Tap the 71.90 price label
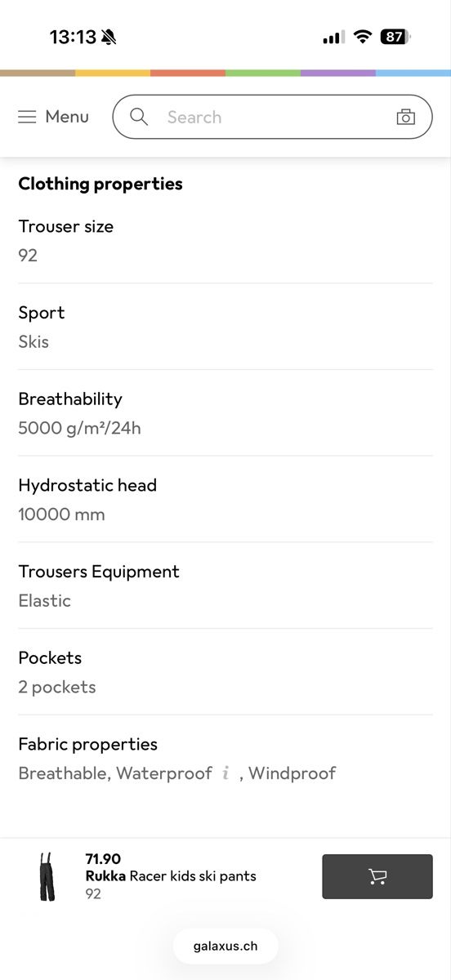The height and width of the screenshot is (980, 451). tap(103, 859)
